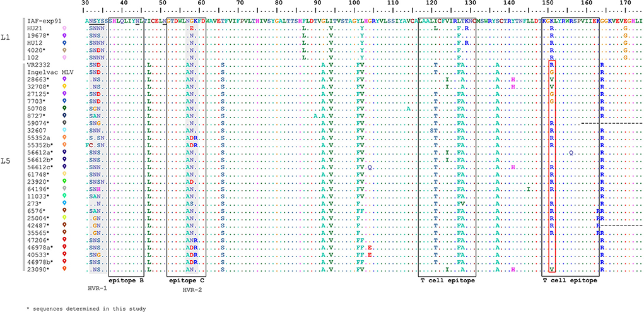Click ruler position number 30
This screenshot has height=312, width=644.
86,4
